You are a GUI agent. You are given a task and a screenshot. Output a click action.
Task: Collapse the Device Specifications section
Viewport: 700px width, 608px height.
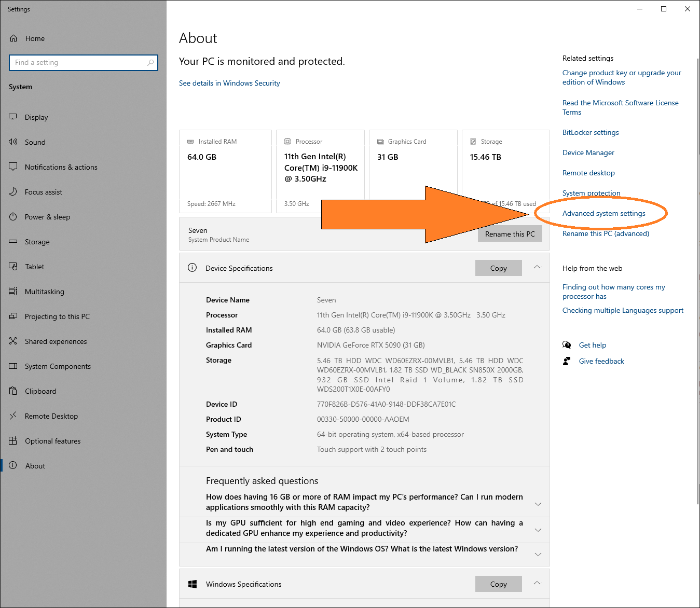pyautogui.click(x=537, y=268)
